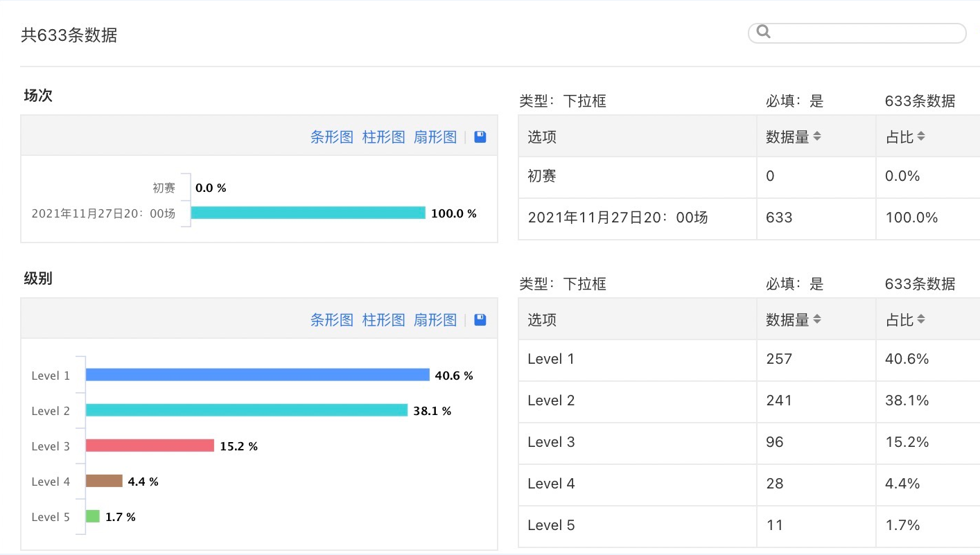Screen dimensions: 980x555
Task: Click the blue Level 1 bar
Action: [x=258, y=375]
